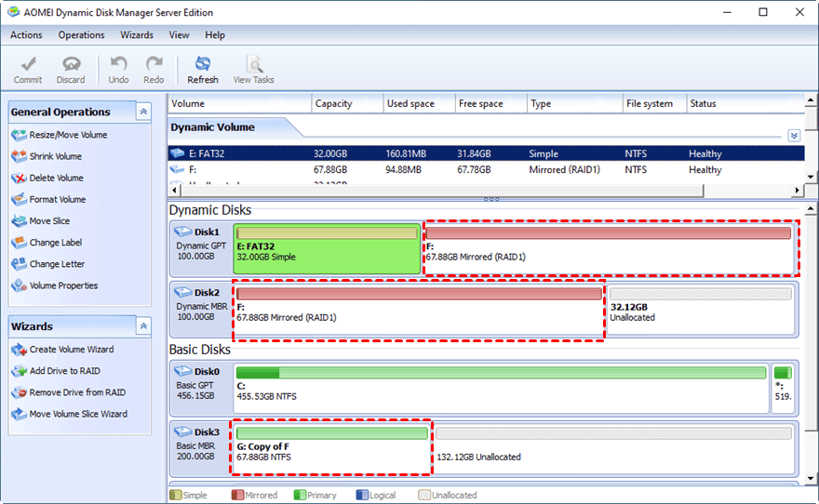Select the E: FAT32 volume row
This screenshot has height=504, width=819.
click(x=486, y=153)
